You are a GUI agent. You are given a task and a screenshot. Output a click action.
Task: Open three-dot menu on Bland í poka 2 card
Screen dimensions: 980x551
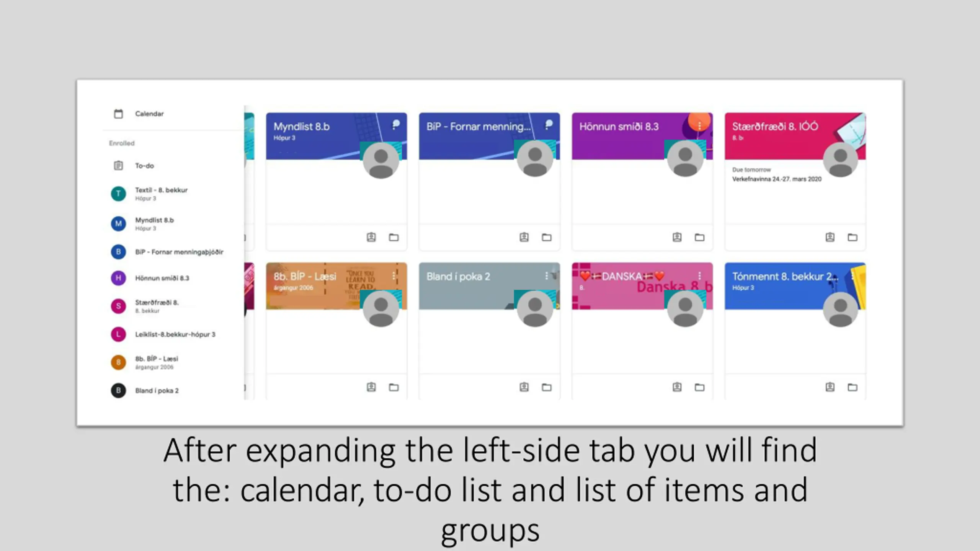pos(546,276)
